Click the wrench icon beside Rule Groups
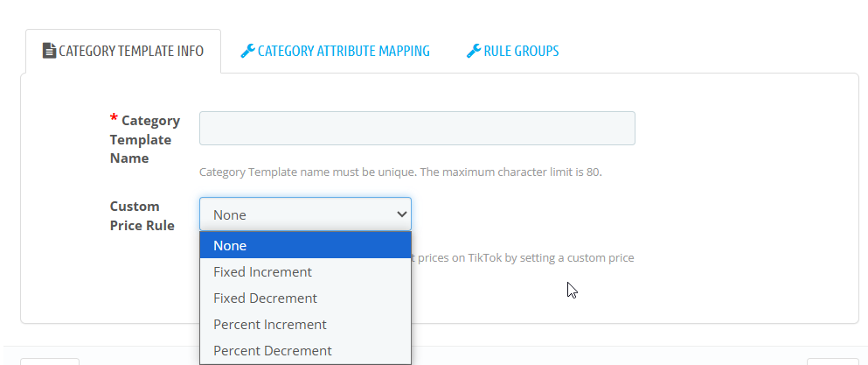Image resolution: width=868 pixels, height=365 pixels. (x=473, y=51)
